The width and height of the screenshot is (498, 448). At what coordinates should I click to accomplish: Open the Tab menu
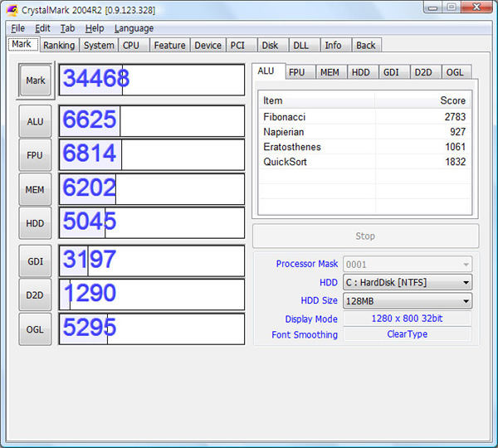pos(68,28)
